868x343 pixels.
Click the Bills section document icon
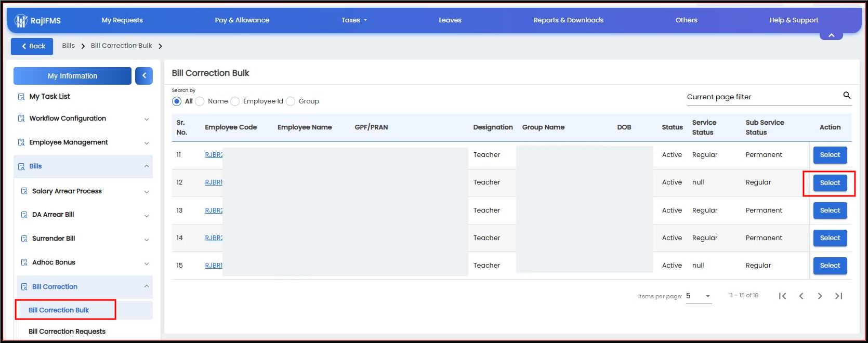tap(21, 166)
